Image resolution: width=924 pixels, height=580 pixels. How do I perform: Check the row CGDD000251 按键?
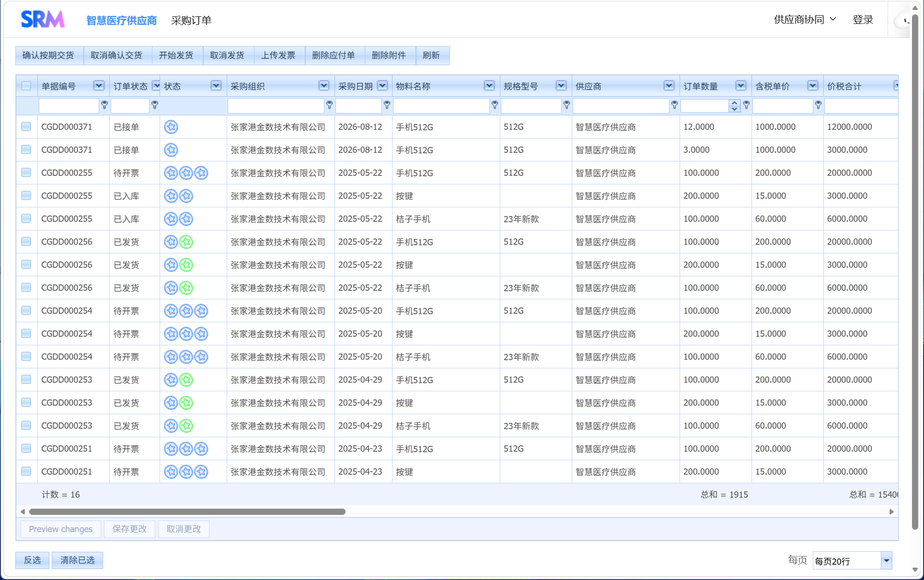coord(26,471)
